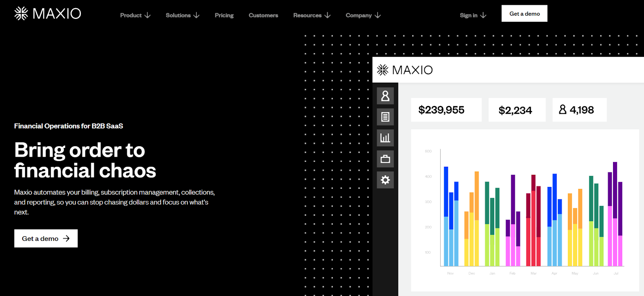Click the Maxio logo in the header
The image size is (644, 296).
(47, 14)
